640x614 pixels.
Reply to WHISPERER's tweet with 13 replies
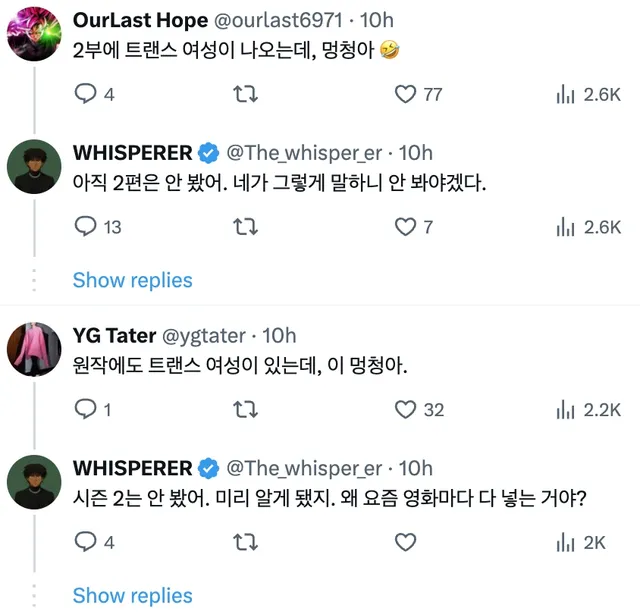87,227
